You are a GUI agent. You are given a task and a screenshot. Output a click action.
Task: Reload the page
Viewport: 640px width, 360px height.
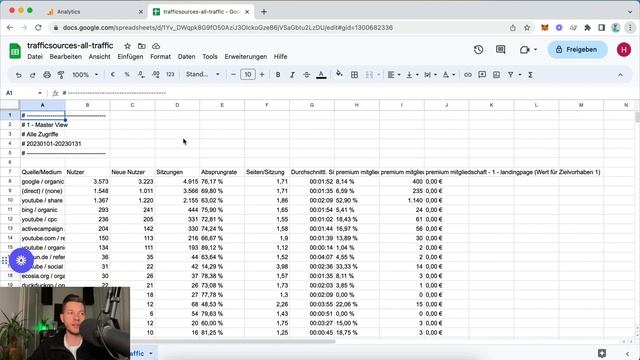(x=38, y=27)
